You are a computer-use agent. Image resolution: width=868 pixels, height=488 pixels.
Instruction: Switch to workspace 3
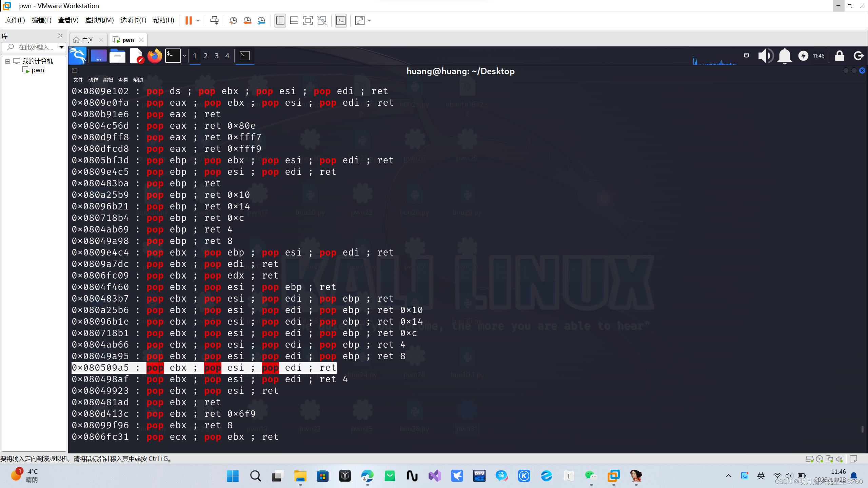[x=216, y=56]
